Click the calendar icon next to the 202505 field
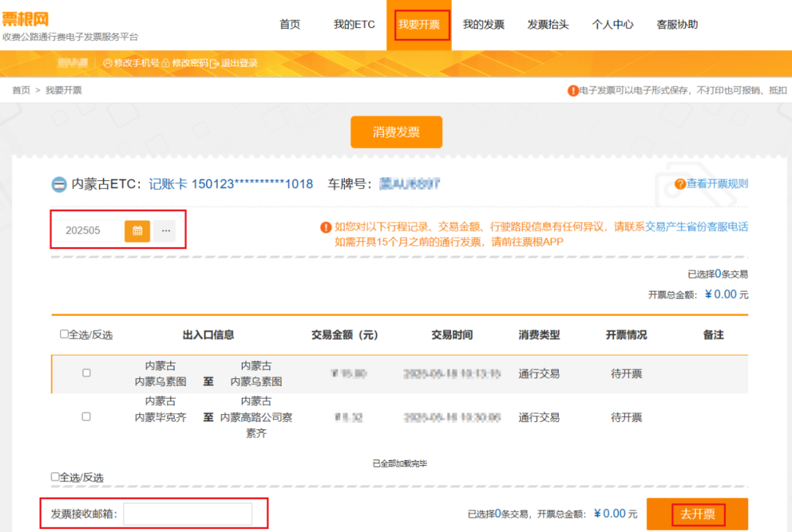The height and width of the screenshot is (532, 792). click(x=138, y=230)
